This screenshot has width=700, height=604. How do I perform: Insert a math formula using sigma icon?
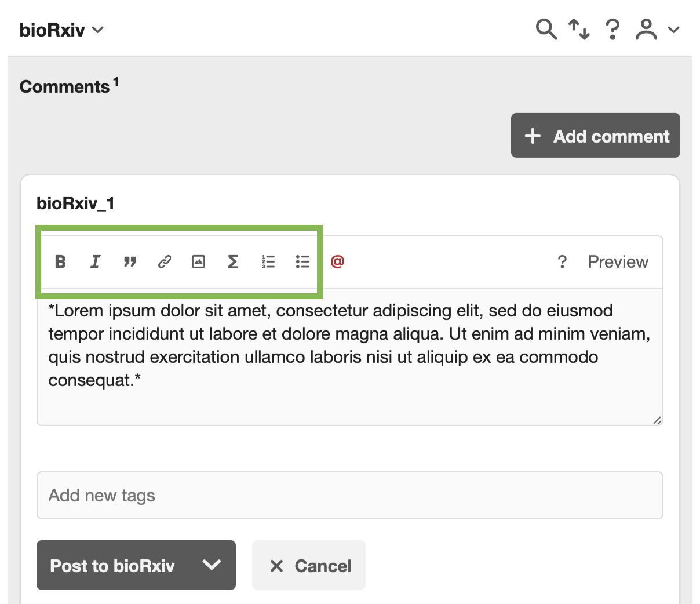(233, 262)
